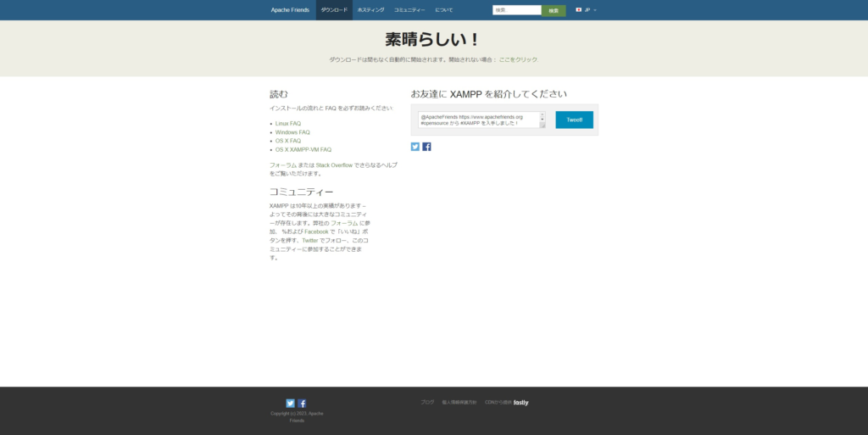Go to Apache Friends home
The height and width of the screenshot is (435, 868).
click(x=290, y=10)
